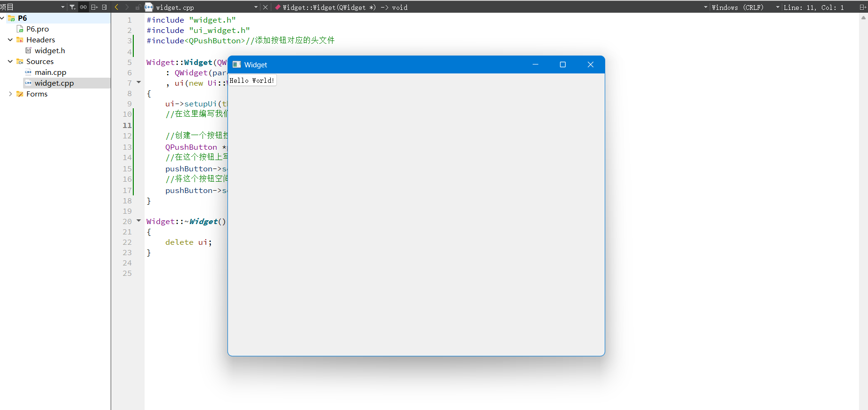Click the widget.h header file icon
The image size is (868, 410).
(x=28, y=50)
